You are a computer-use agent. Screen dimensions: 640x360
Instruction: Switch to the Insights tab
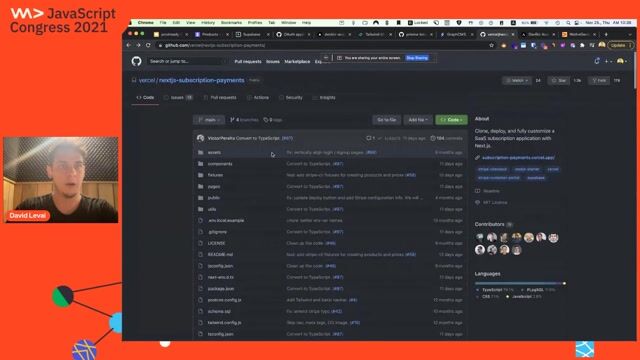[324, 98]
